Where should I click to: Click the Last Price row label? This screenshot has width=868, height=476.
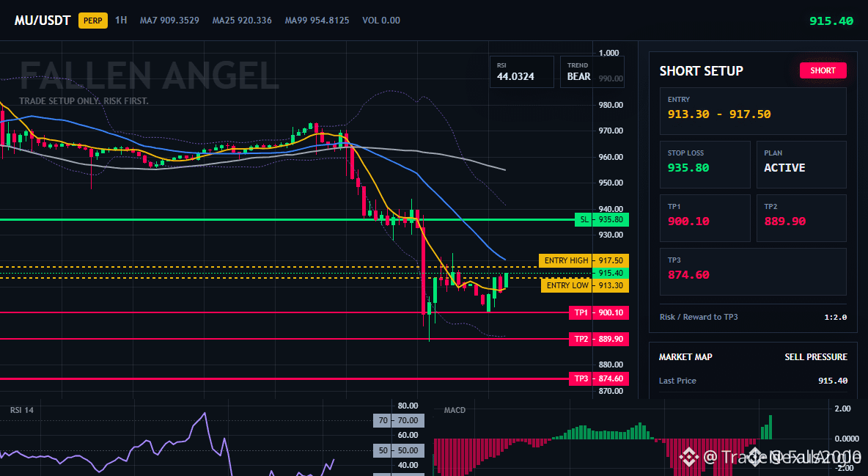677,381
